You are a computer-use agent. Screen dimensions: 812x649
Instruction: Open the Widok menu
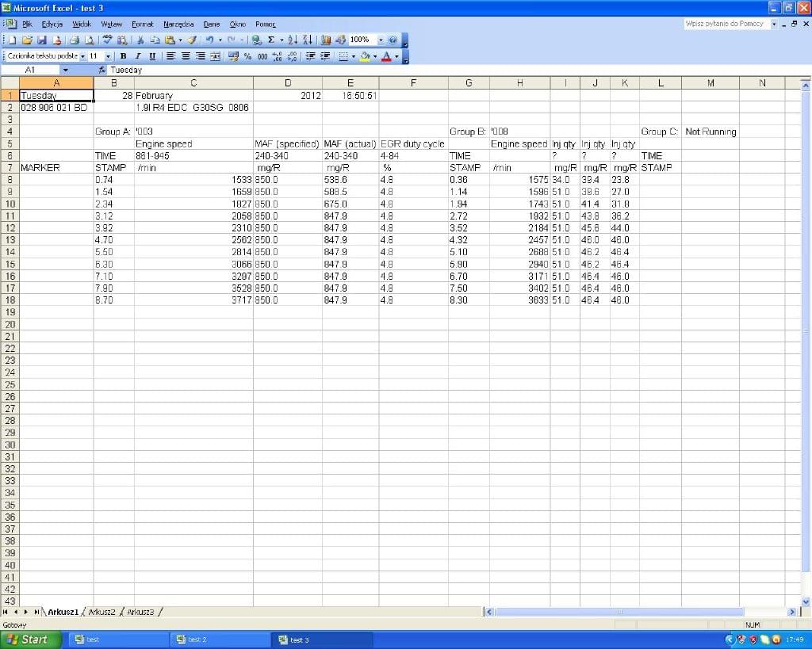[82, 25]
